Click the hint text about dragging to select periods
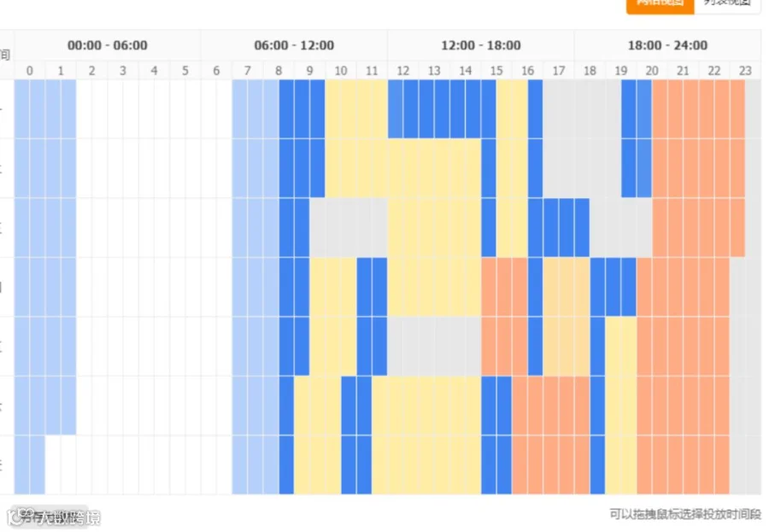The height and width of the screenshot is (532, 769). (685, 514)
